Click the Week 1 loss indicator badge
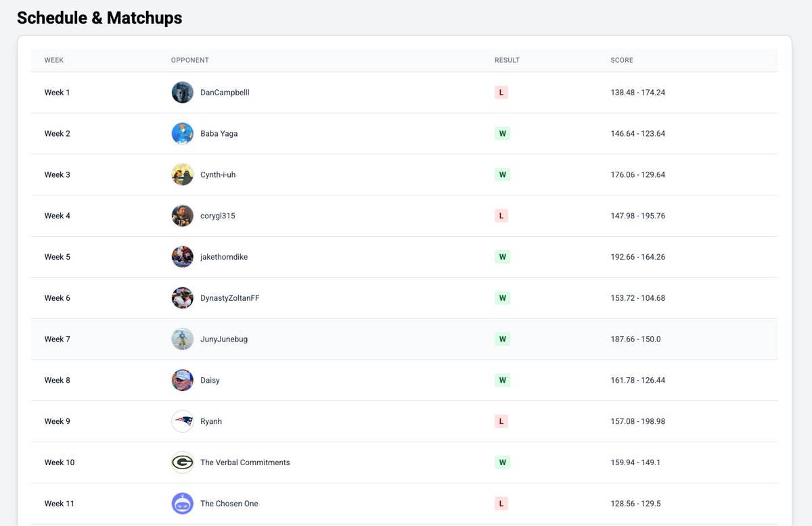Screen dimensions: 812x526 [501, 92]
